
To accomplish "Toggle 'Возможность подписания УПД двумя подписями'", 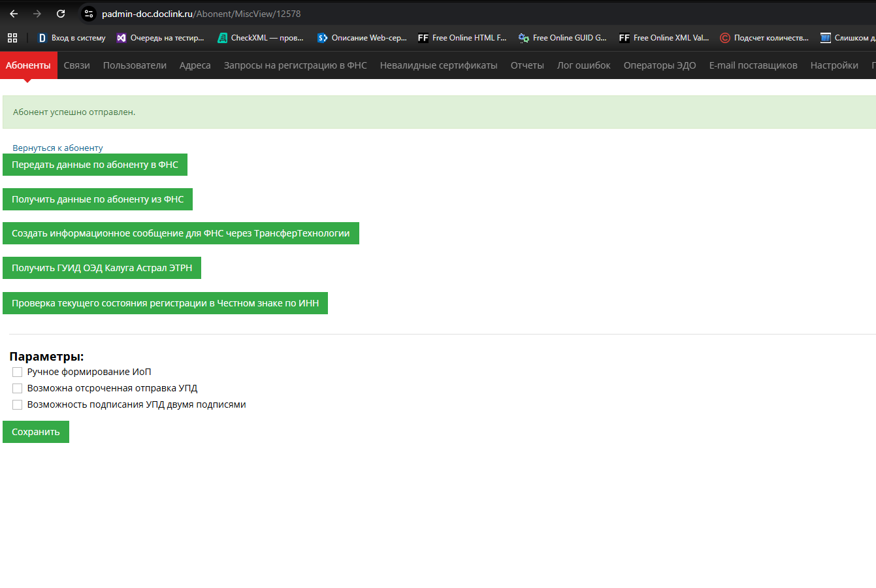I will [x=18, y=404].
